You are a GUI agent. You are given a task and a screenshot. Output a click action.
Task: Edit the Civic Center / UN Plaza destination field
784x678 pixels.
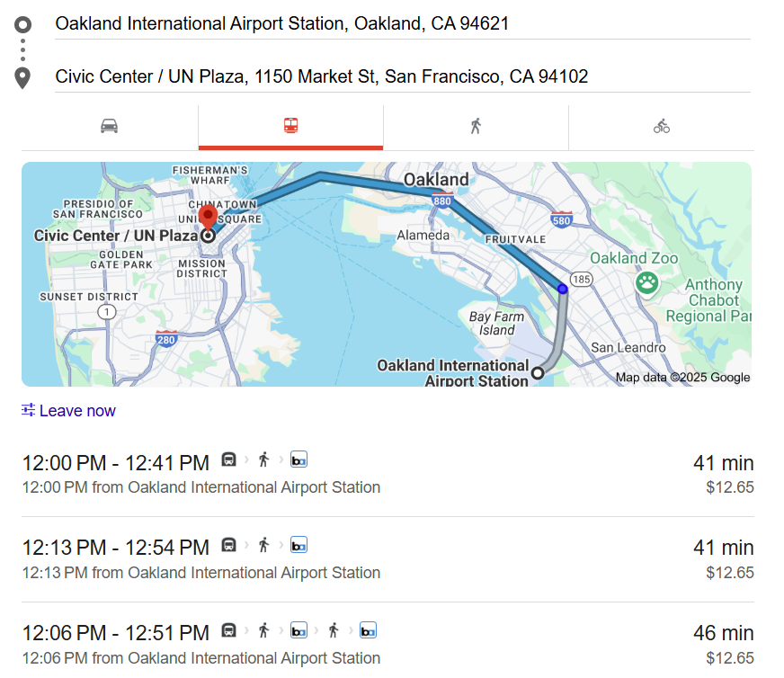(x=401, y=76)
